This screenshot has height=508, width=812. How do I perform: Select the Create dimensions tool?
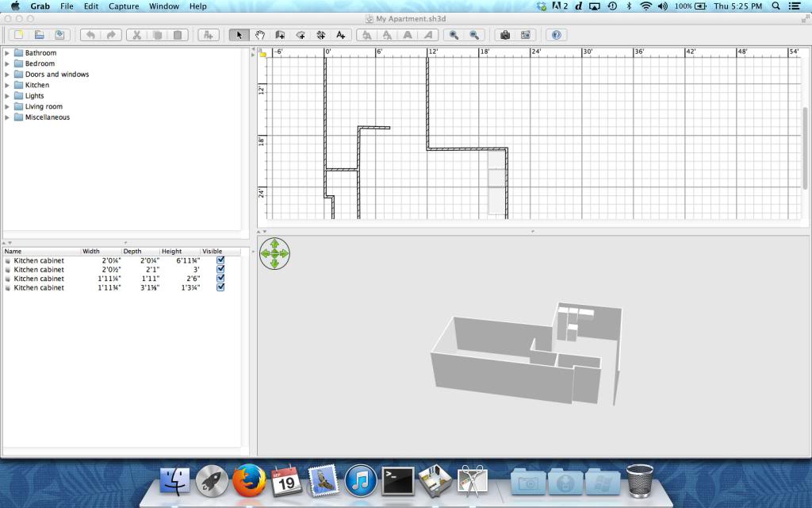320,34
